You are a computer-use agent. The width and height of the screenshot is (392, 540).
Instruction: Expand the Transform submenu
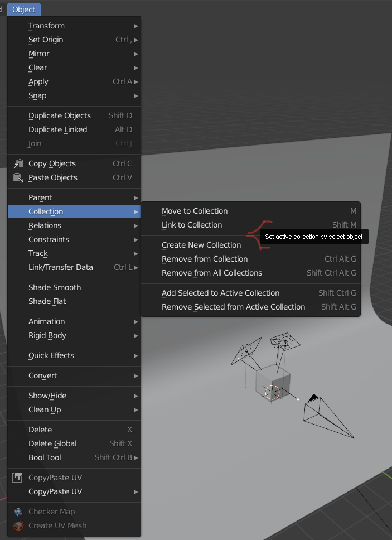point(74,26)
